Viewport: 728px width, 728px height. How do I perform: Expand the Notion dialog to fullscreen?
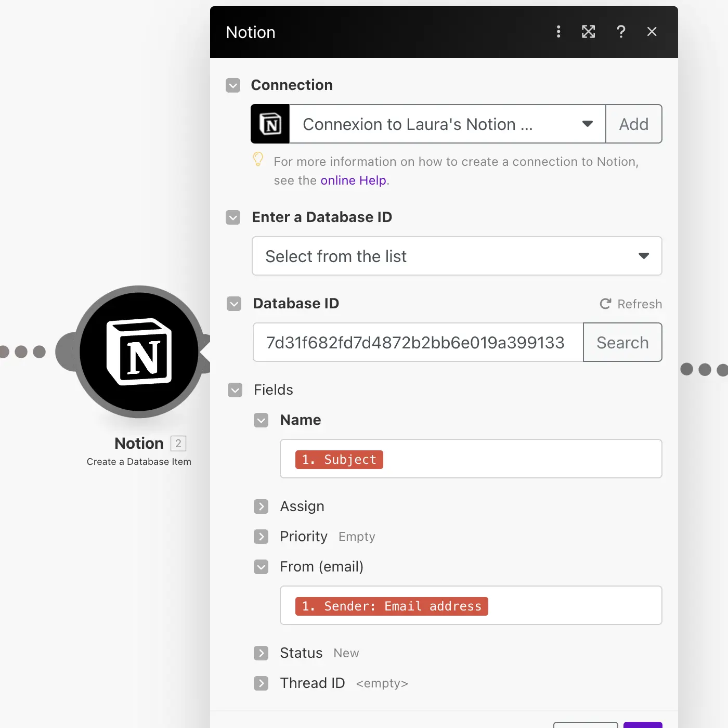[588, 32]
